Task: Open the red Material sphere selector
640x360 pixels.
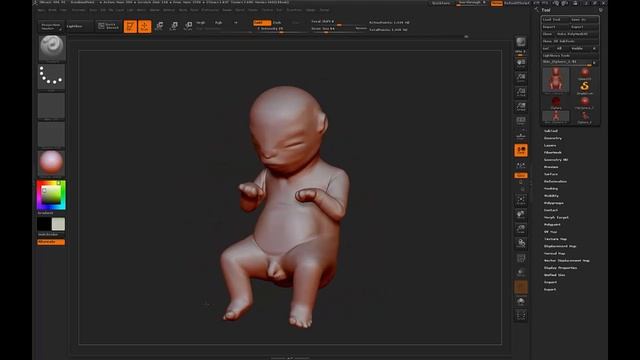Action: [x=51, y=163]
